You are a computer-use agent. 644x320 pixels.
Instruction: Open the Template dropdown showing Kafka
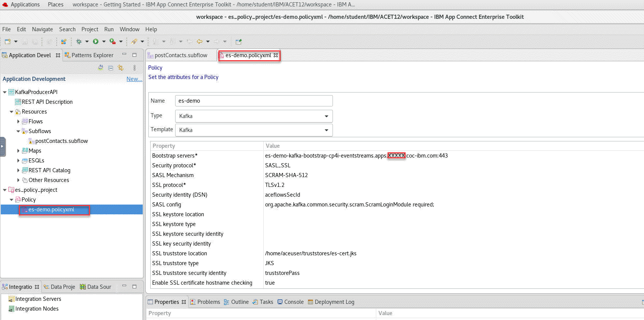pyautogui.click(x=253, y=130)
